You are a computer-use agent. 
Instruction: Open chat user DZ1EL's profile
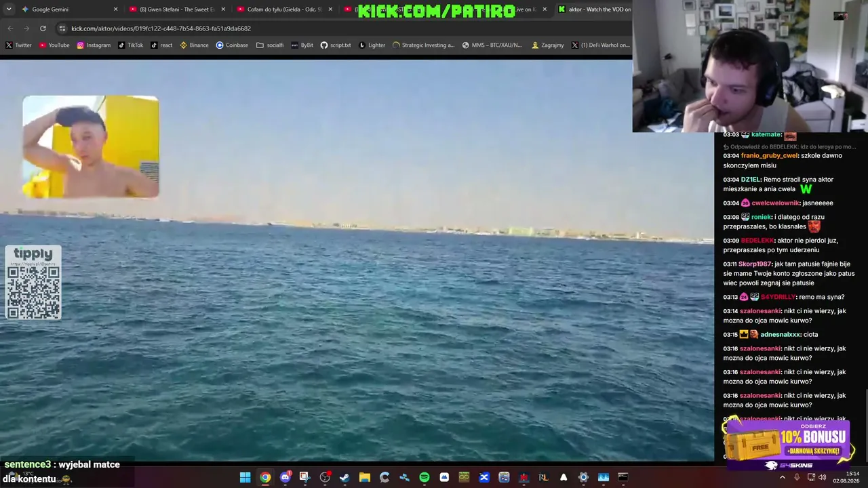point(750,180)
